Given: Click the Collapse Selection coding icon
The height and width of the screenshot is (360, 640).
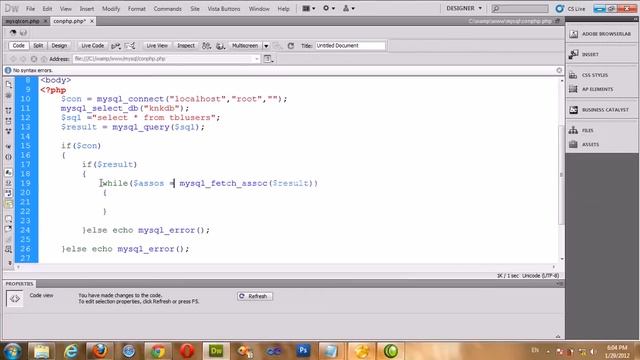Looking at the screenshot, I should tap(9, 121).
